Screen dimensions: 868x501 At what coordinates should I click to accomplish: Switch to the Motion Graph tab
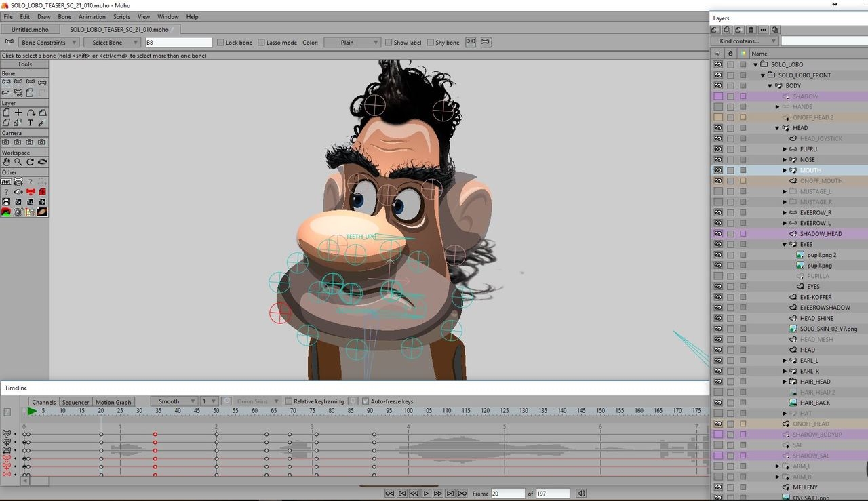pos(113,402)
